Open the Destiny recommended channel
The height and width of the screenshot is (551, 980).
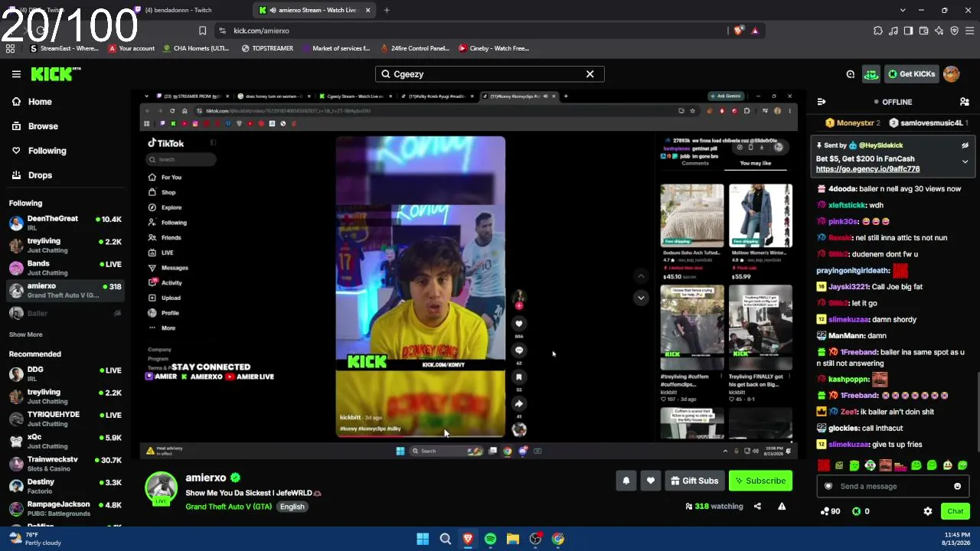click(65, 486)
